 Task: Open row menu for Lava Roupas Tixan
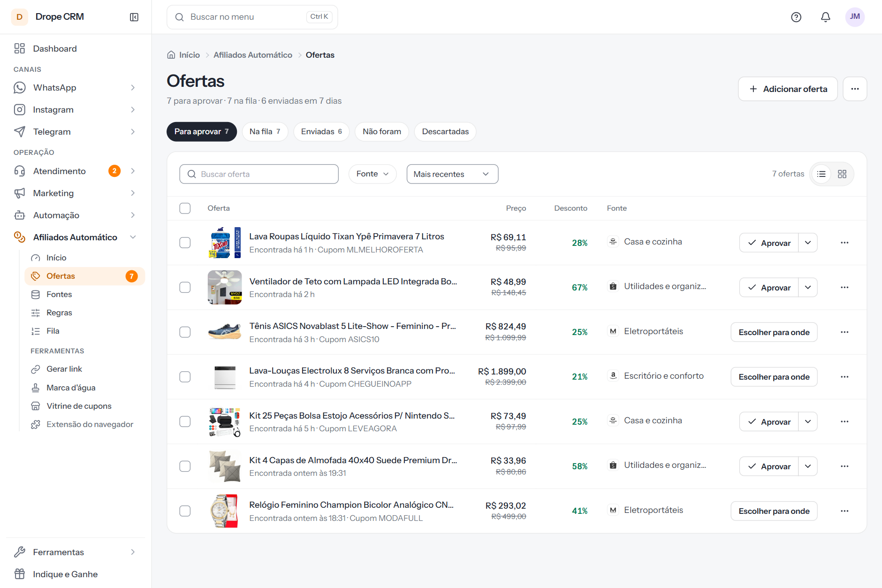pos(844,243)
